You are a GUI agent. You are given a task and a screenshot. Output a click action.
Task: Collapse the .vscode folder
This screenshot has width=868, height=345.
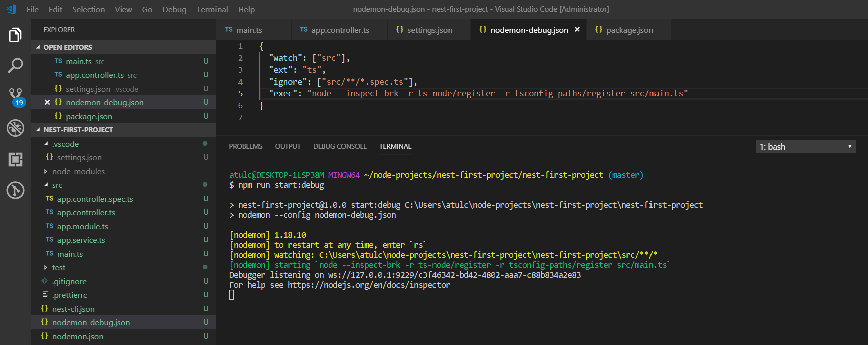124,144
